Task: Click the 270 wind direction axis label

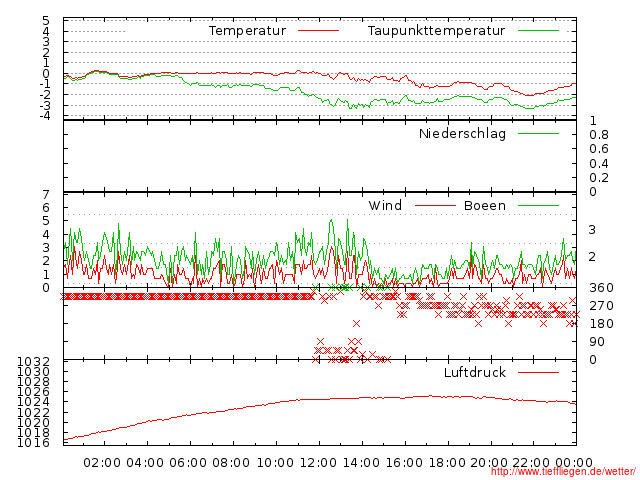Action: [601, 306]
